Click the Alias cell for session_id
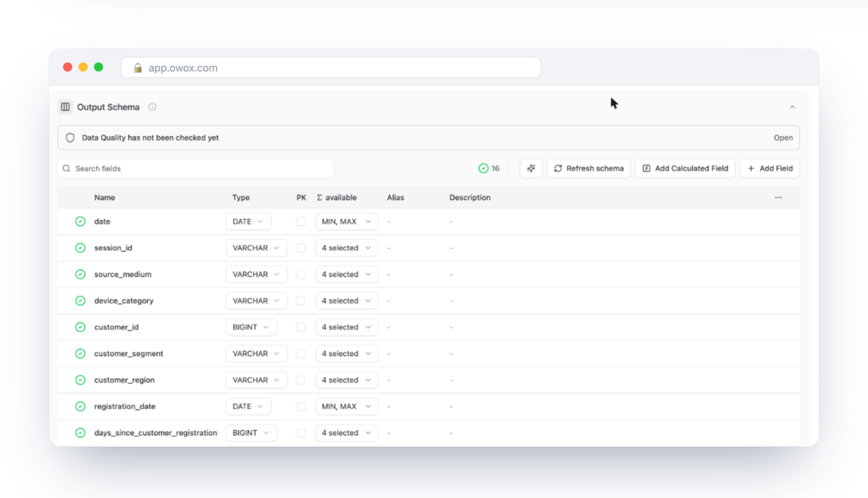 point(389,248)
